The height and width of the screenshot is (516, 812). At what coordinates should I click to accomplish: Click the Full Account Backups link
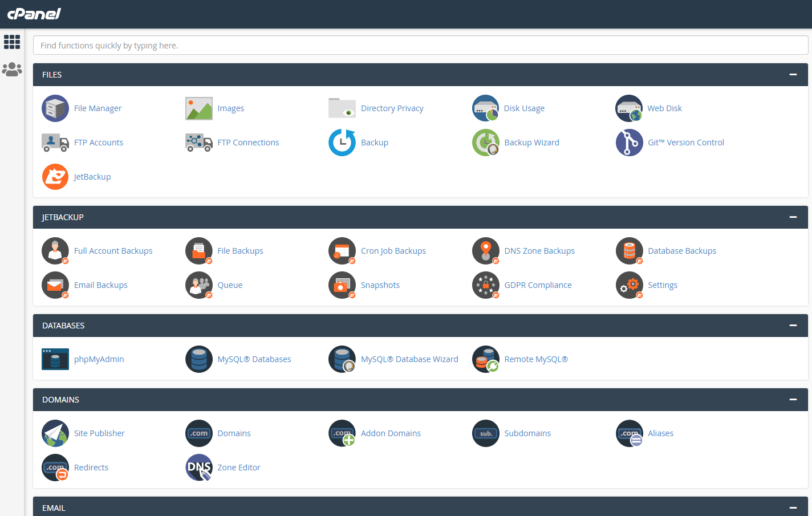pyautogui.click(x=113, y=251)
